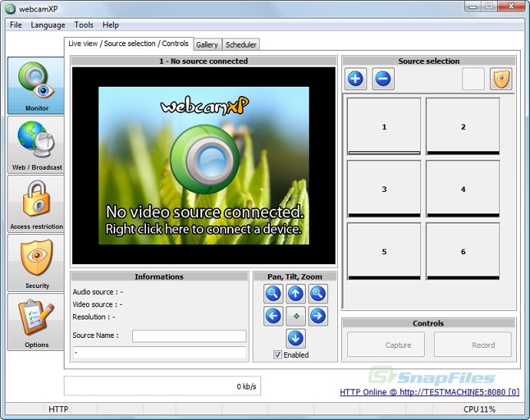Open the HTTP Online TESTMACHINE5:8080 link
530x420 pixels.
[x=429, y=392]
